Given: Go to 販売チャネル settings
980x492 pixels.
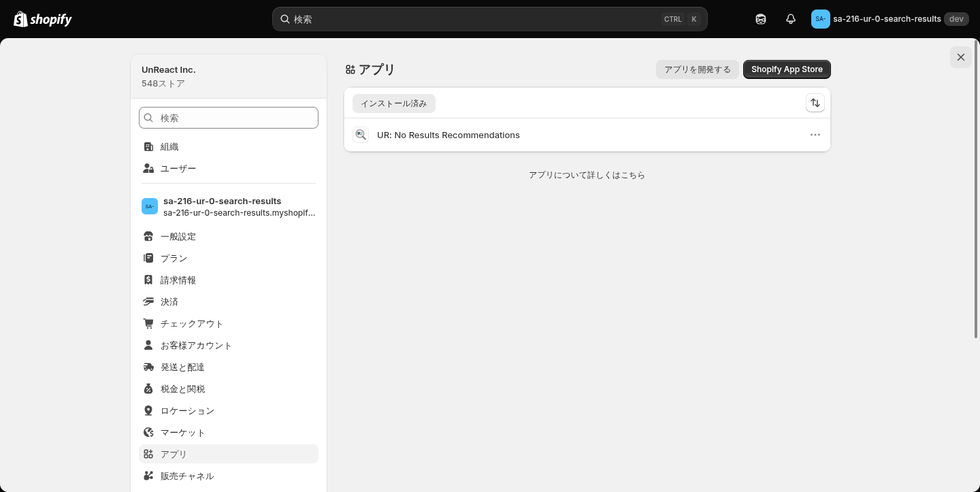Looking at the screenshot, I should tap(229, 476).
